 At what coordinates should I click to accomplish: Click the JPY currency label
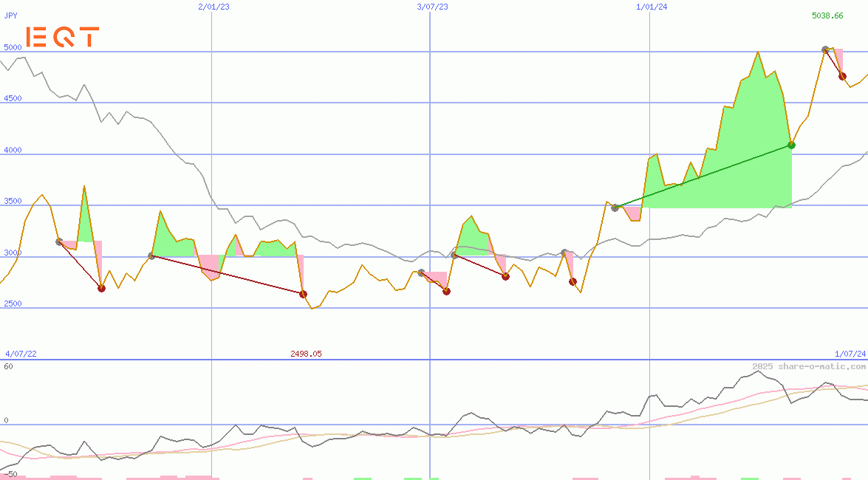point(10,16)
